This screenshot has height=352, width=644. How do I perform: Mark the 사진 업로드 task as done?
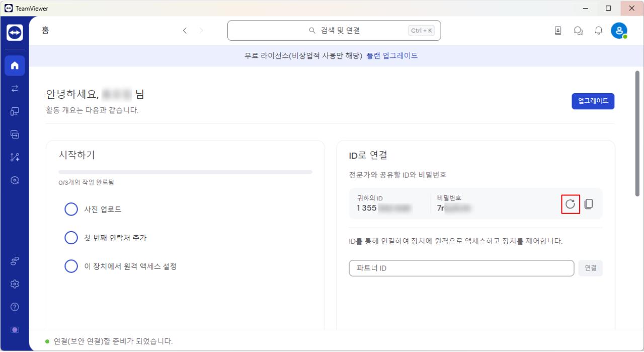pyautogui.click(x=71, y=209)
